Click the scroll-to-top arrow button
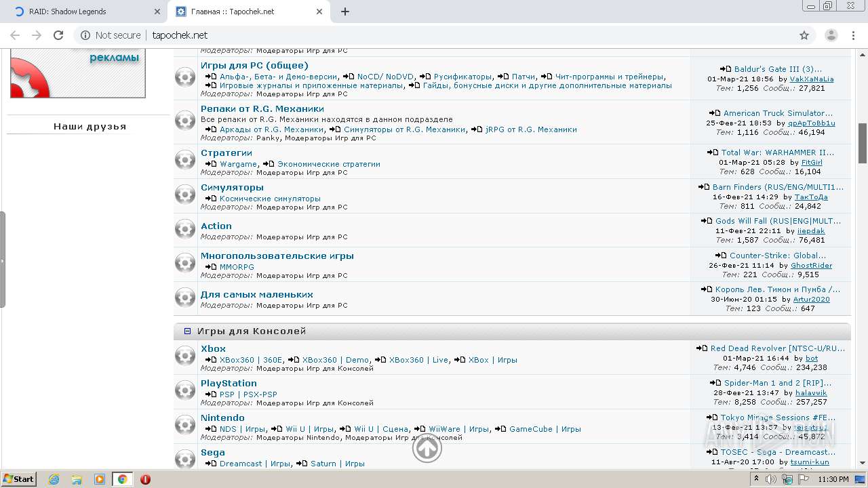The height and width of the screenshot is (488, 868). (427, 448)
